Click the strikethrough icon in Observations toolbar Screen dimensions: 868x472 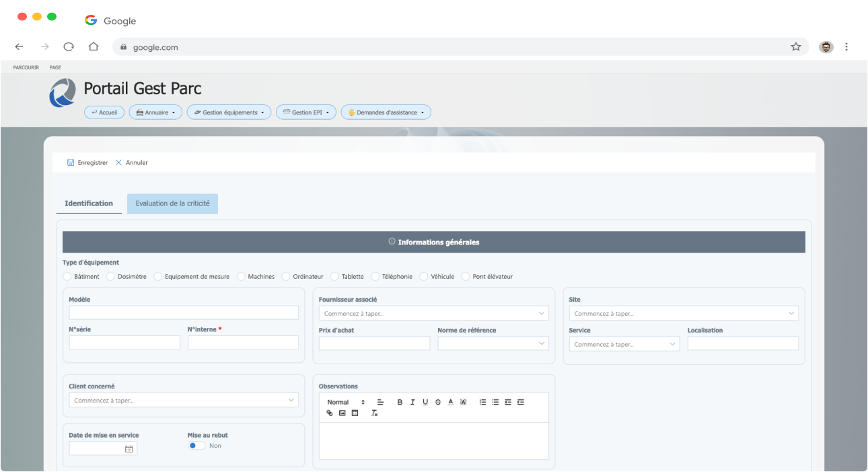point(438,402)
